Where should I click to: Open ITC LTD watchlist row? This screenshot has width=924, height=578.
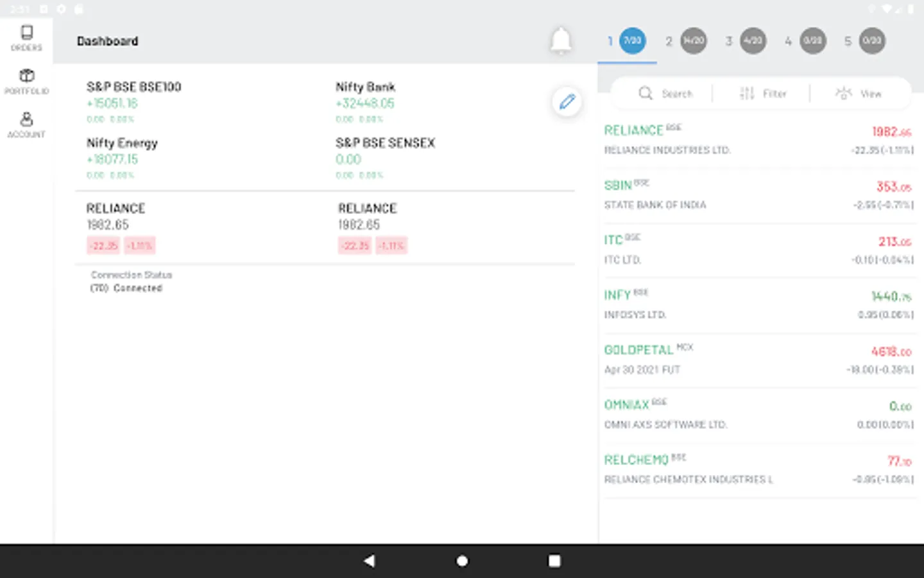pos(758,250)
